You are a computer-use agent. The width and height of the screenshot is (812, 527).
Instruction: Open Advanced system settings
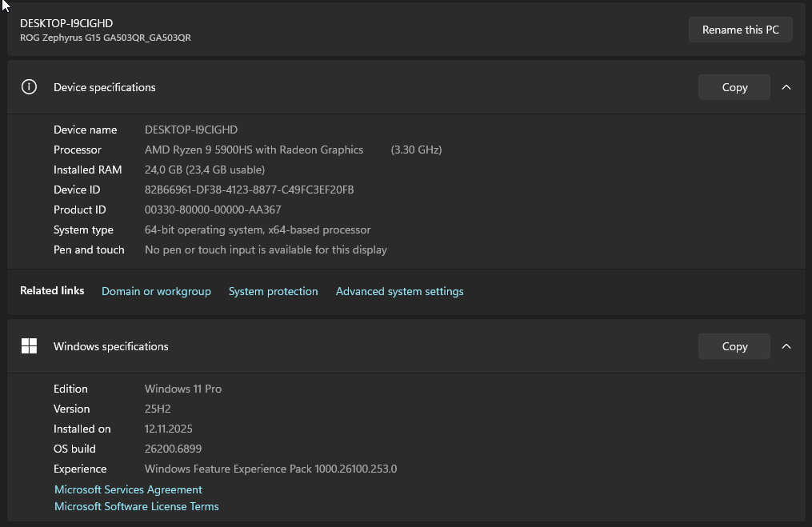[399, 291]
